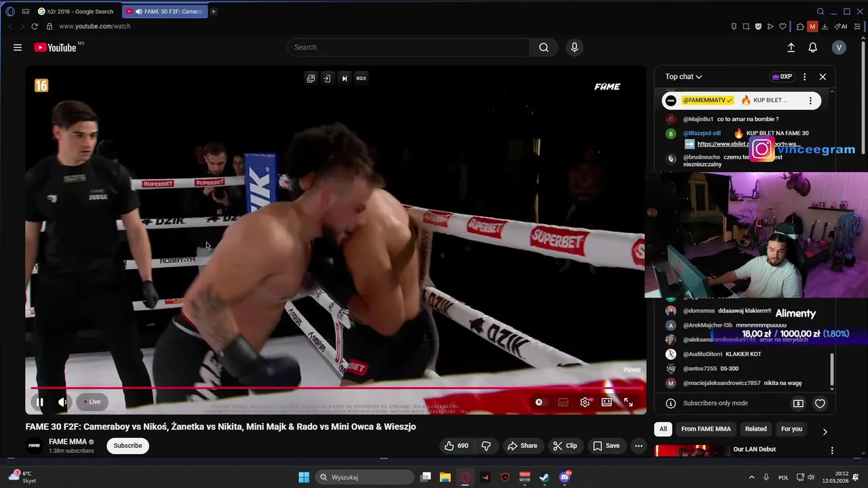868x488 pixels.
Task: Show more chips with right chevron
Action: pos(825,431)
